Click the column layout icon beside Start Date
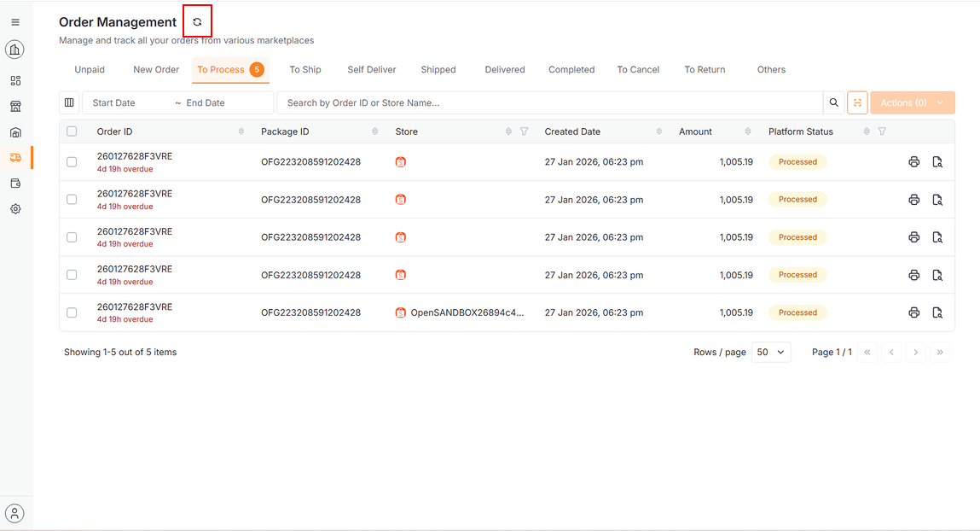The image size is (980, 531). [x=70, y=103]
